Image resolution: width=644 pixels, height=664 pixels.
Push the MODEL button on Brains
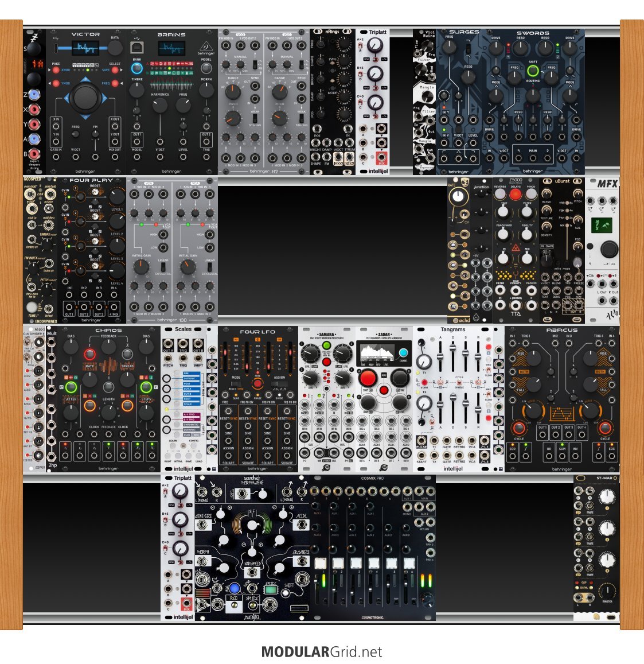(x=206, y=68)
